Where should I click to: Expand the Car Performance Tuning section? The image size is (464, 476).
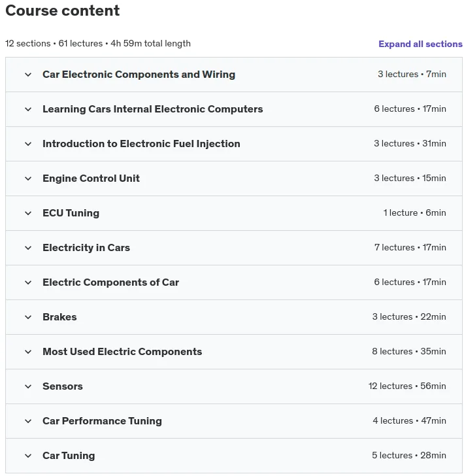(234, 421)
